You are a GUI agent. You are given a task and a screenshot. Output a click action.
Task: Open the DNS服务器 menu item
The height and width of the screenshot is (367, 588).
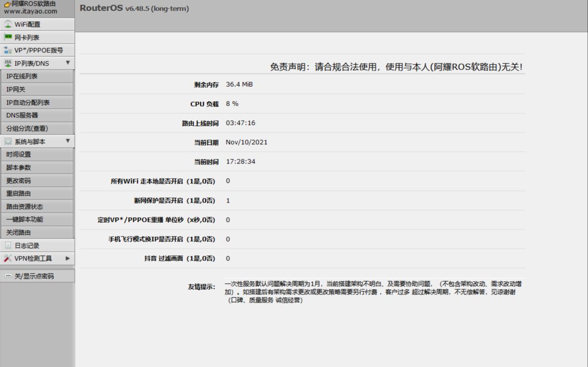(20, 115)
